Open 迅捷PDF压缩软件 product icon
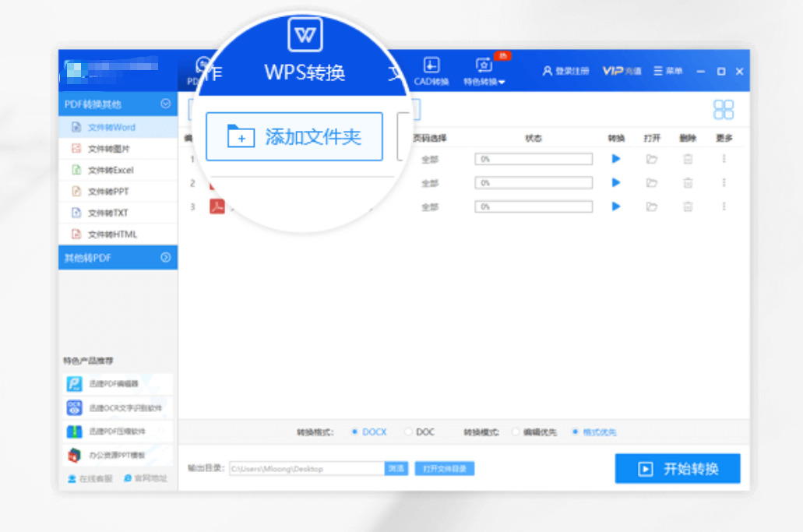The height and width of the screenshot is (532, 803). pyautogui.click(x=74, y=431)
